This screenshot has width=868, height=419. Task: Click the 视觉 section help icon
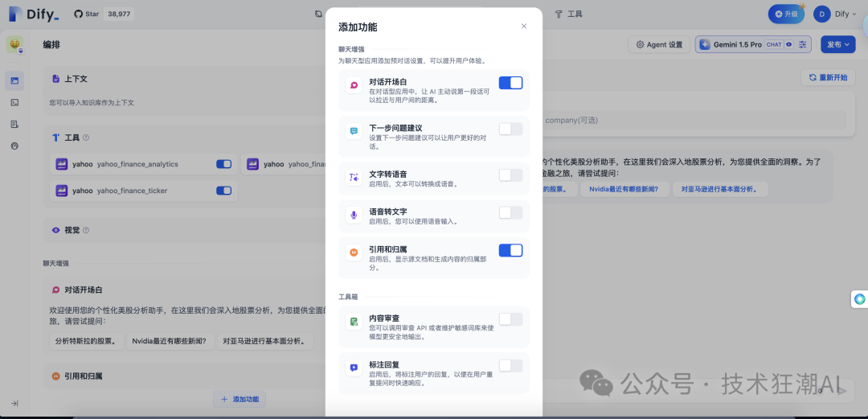[86, 230]
